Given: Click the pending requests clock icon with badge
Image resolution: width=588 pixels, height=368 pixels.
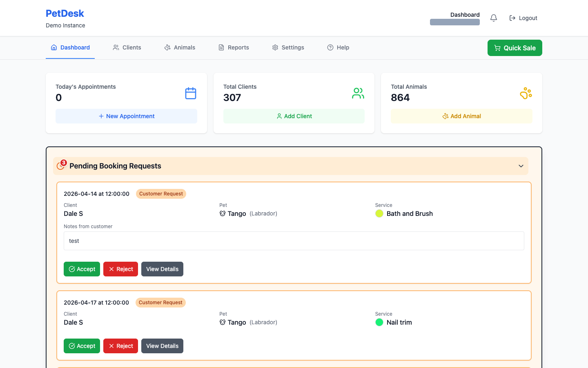Looking at the screenshot, I should pyautogui.click(x=61, y=165).
